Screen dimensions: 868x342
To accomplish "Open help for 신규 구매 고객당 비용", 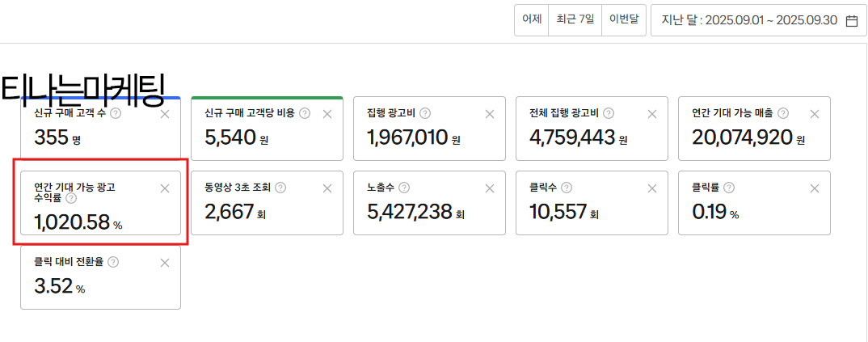I will point(305,113).
